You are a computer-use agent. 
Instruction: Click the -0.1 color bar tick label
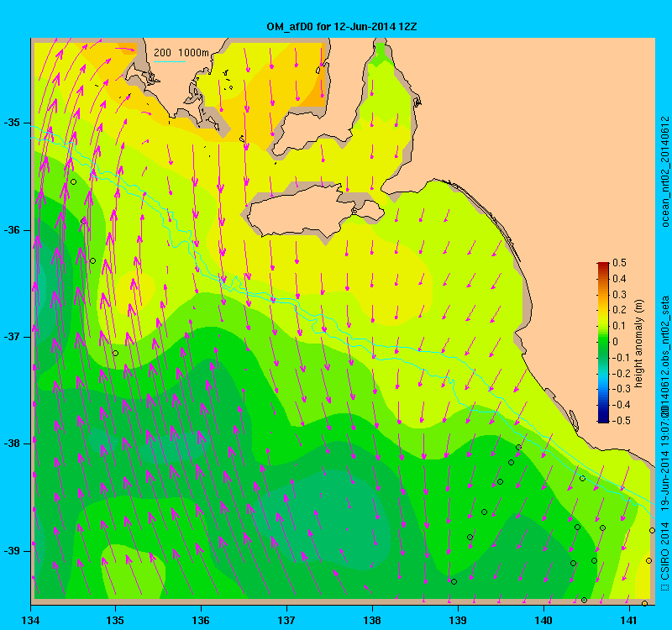click(x=621, y=358)
